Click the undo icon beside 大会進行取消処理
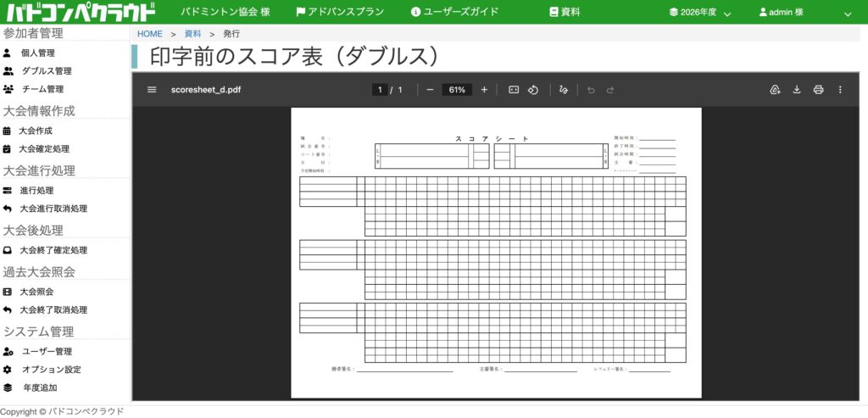 coord(7,209)
